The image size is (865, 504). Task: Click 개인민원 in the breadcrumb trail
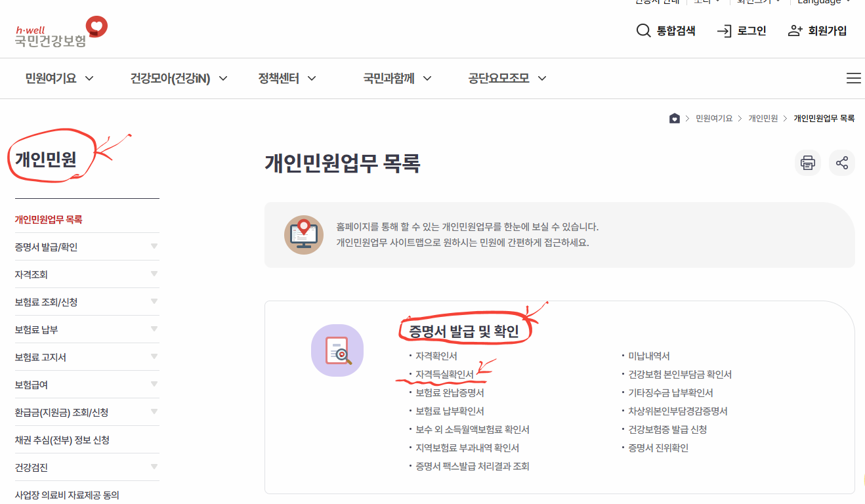tap(763, 118)
